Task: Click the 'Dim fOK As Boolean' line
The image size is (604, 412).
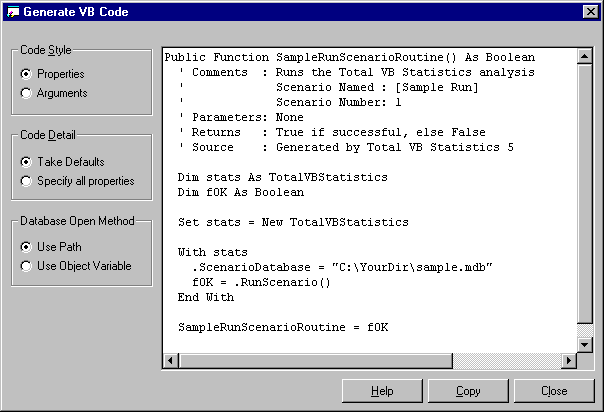Action: pos(241,193)
